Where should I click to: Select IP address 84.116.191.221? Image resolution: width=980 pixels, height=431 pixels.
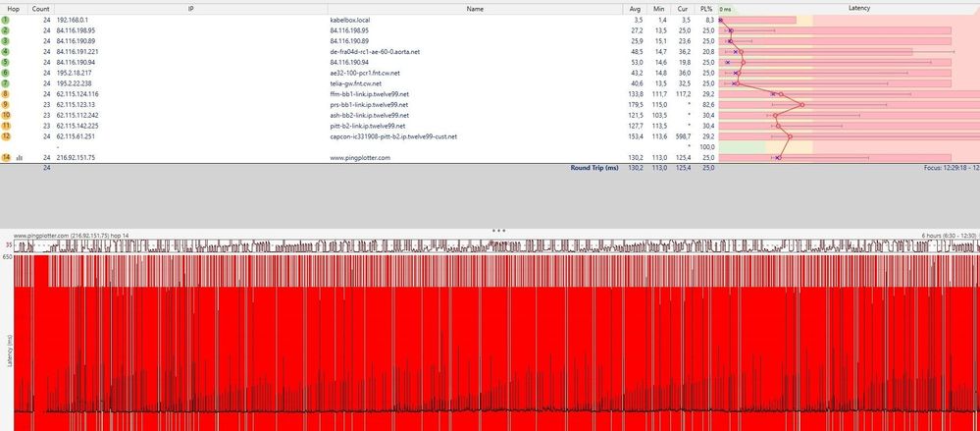77,52
